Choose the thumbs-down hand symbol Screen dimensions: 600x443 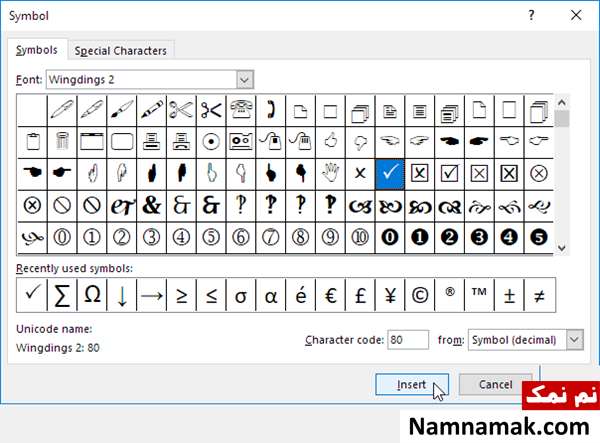click(360, 142)
